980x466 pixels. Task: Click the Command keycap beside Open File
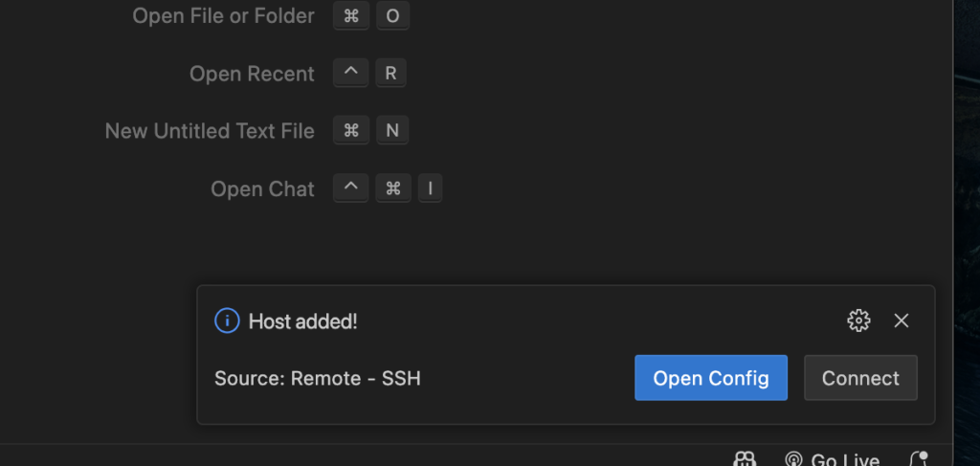[x=350, y=15]
